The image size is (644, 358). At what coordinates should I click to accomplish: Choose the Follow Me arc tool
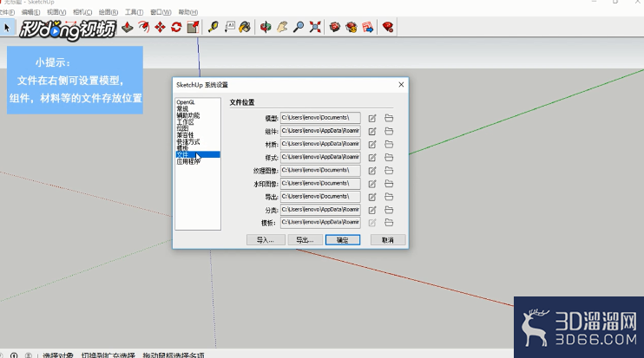coord(144,28)
